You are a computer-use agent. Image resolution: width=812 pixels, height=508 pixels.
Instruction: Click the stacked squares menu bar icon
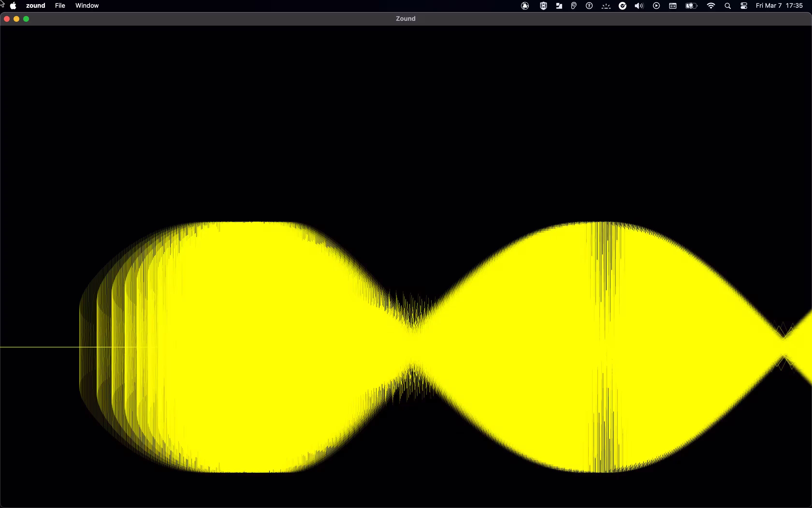(x=559, y=6)
